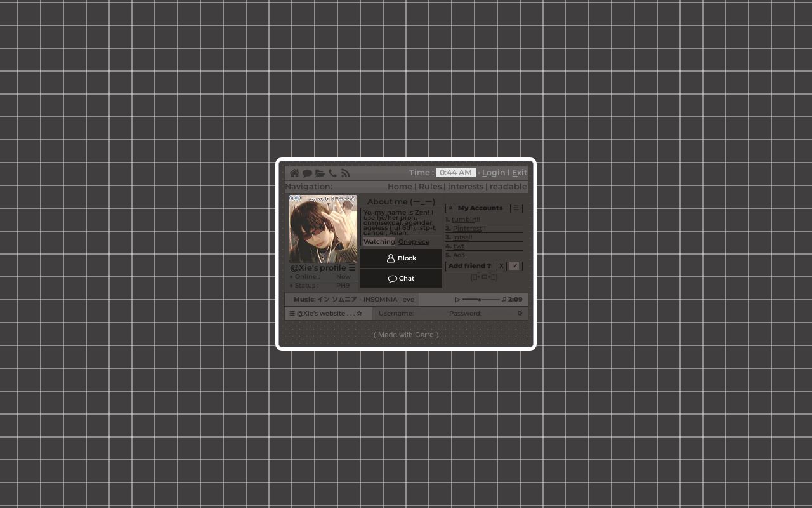812x508 pixels.
Task: Open the Chat button
Action: pyautogui.click(x=401, y=279)
